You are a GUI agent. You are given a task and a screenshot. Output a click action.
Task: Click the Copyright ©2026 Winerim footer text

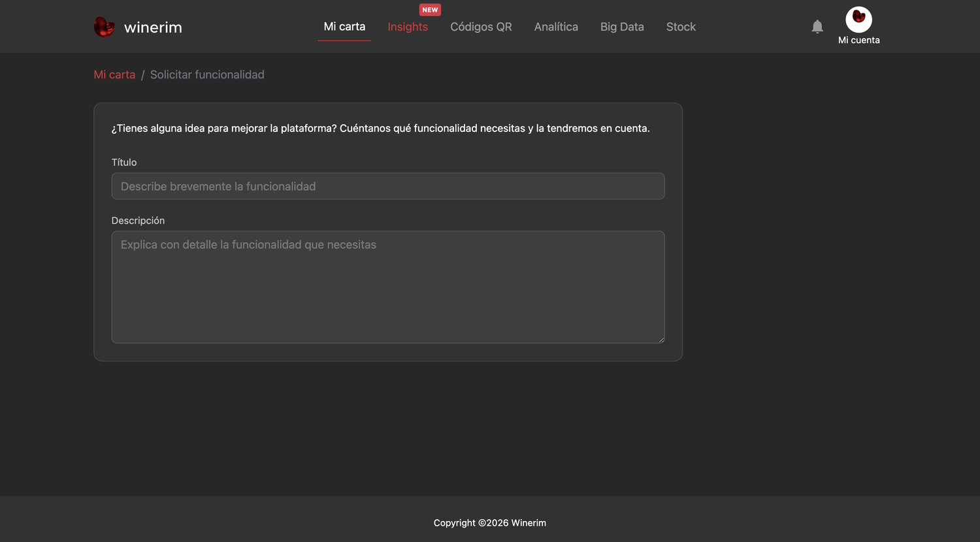click(490, 523)
